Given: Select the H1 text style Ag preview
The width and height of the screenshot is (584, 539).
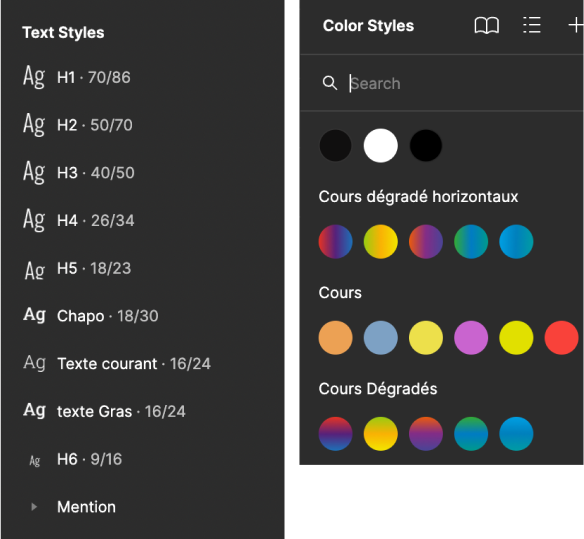Looking at the screenshot, I should [x=34, y=77].
